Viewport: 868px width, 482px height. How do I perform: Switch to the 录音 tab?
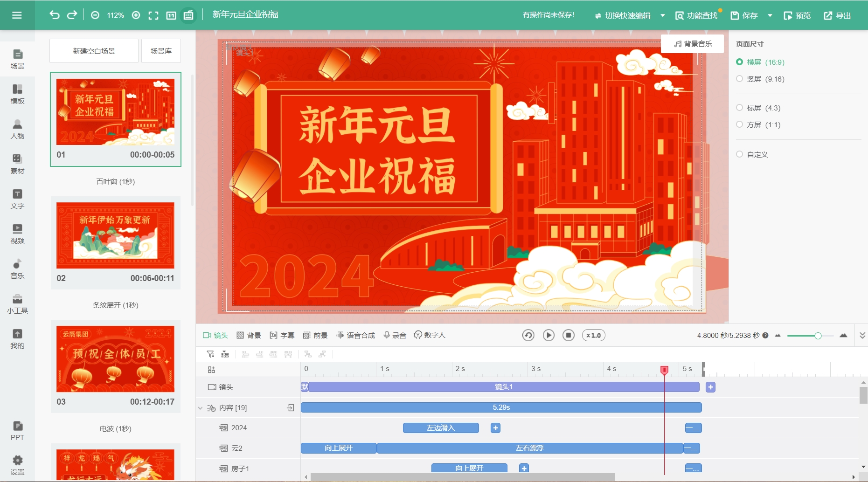click(x=395, y=336)
